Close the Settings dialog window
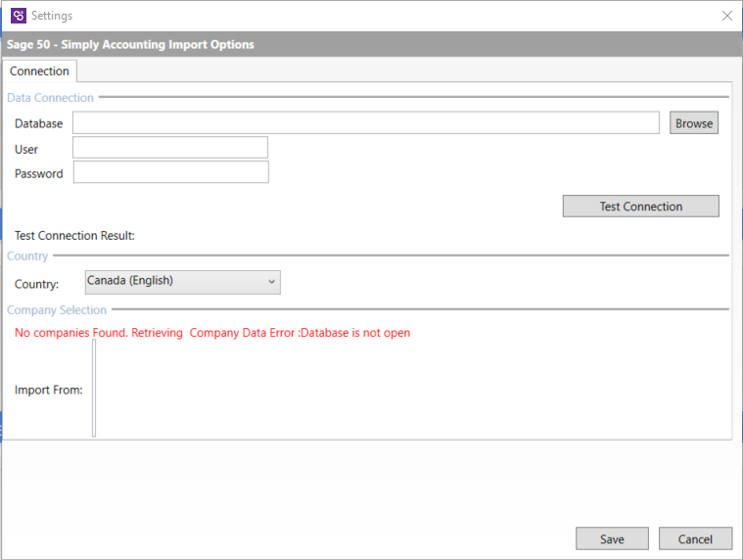Viewport: 743px width, 560px height. point(727,16)
